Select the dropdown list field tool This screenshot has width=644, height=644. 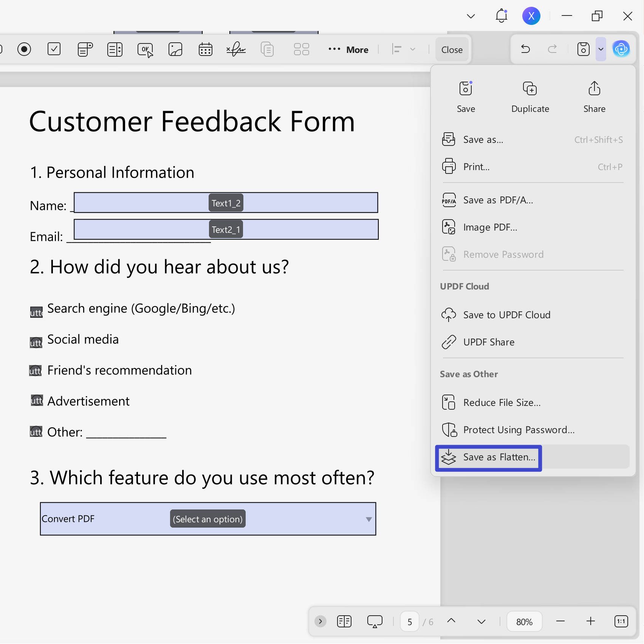point(85,49)
